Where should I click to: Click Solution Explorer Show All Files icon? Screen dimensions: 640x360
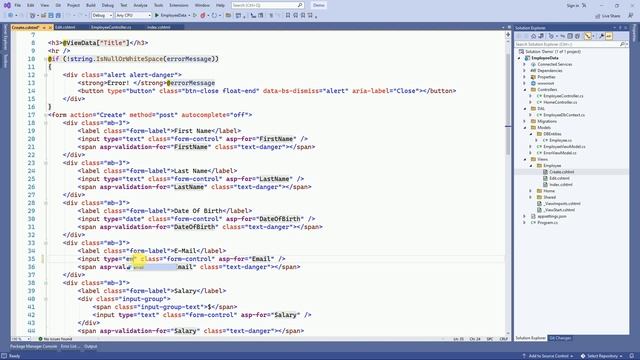pos(577,36)
